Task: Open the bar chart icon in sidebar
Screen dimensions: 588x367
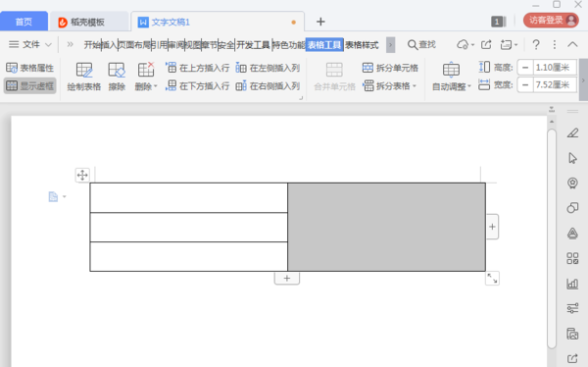Action: [x=572, y=284]
